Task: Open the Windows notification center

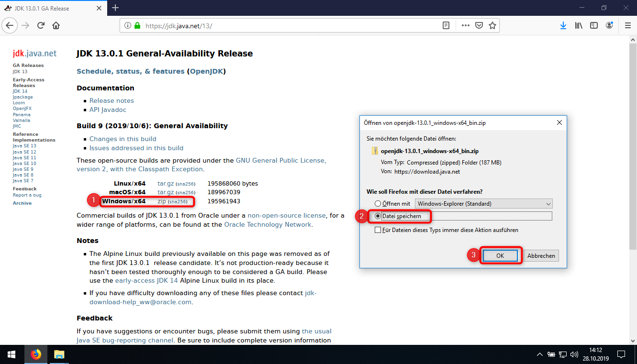Action: pos(621,354)
